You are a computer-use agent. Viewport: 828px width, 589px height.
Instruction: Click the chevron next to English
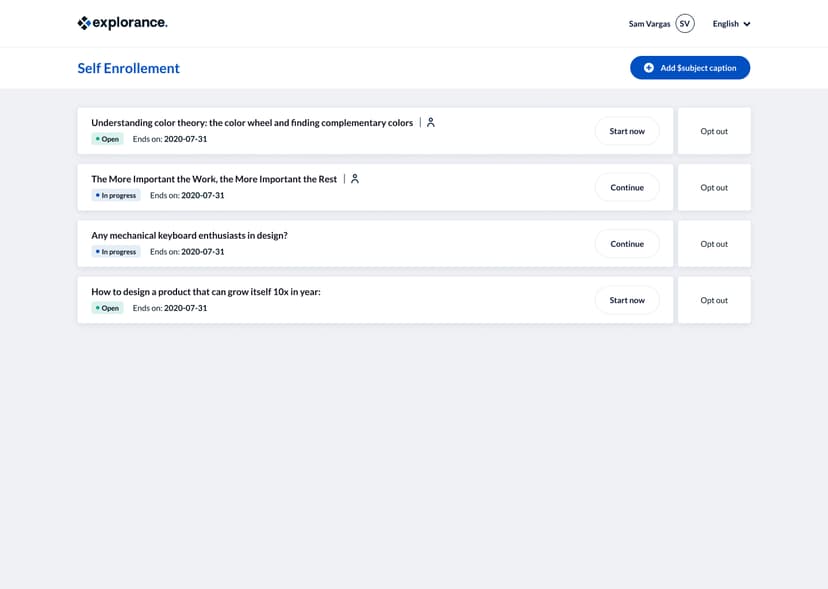click(x=746, y=23)
